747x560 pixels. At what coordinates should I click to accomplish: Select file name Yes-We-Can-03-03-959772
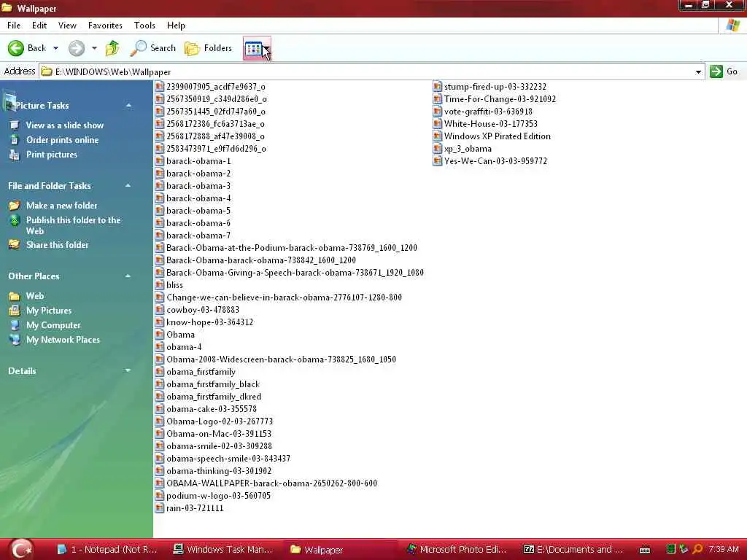pos(495,161)
